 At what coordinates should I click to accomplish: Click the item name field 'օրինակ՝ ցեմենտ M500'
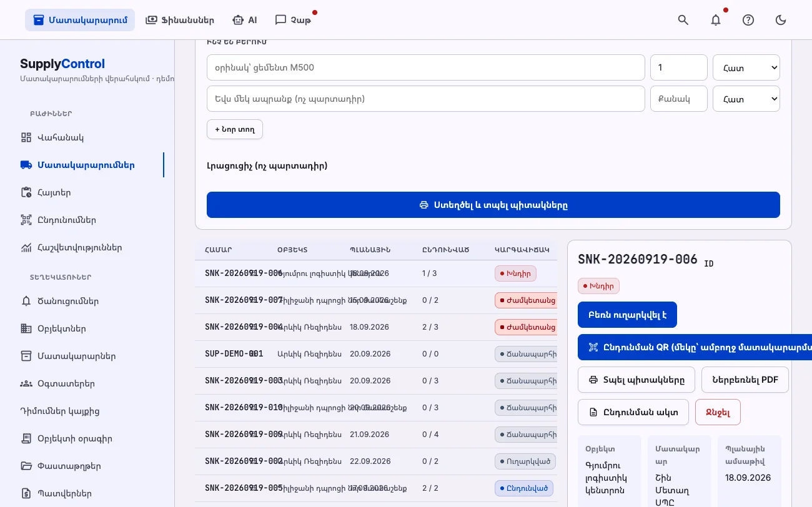426,67
